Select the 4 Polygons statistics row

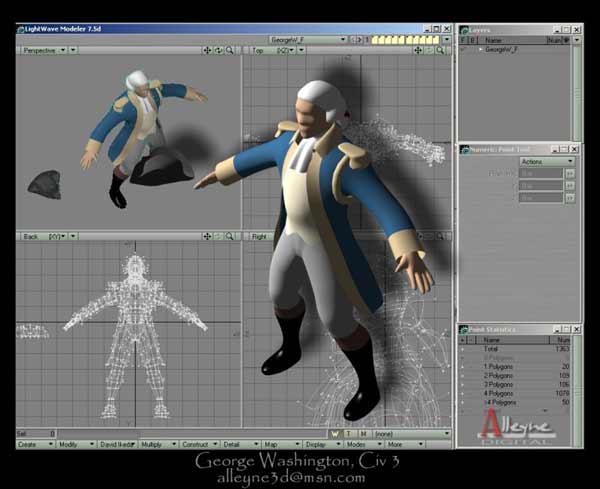coord(515,393)
